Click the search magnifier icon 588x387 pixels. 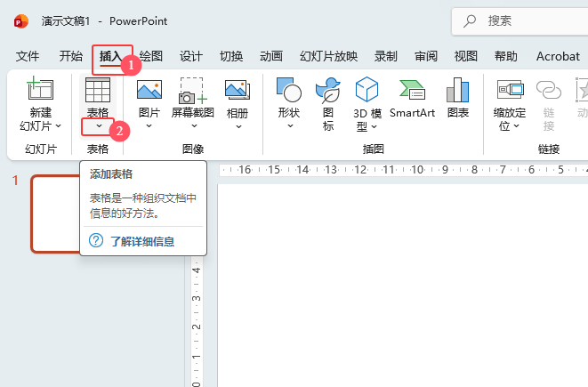tap(470, 21)
